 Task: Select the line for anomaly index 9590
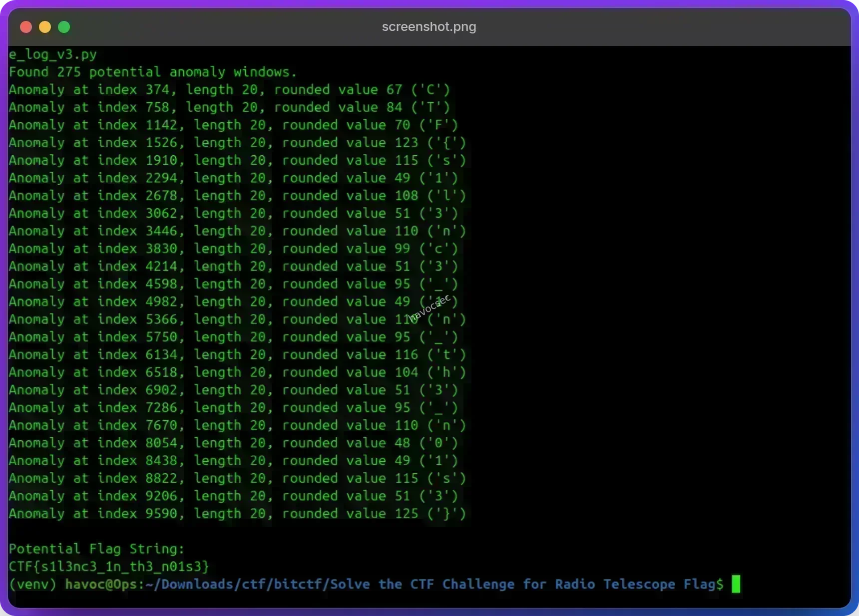click(x=238, y=514)
